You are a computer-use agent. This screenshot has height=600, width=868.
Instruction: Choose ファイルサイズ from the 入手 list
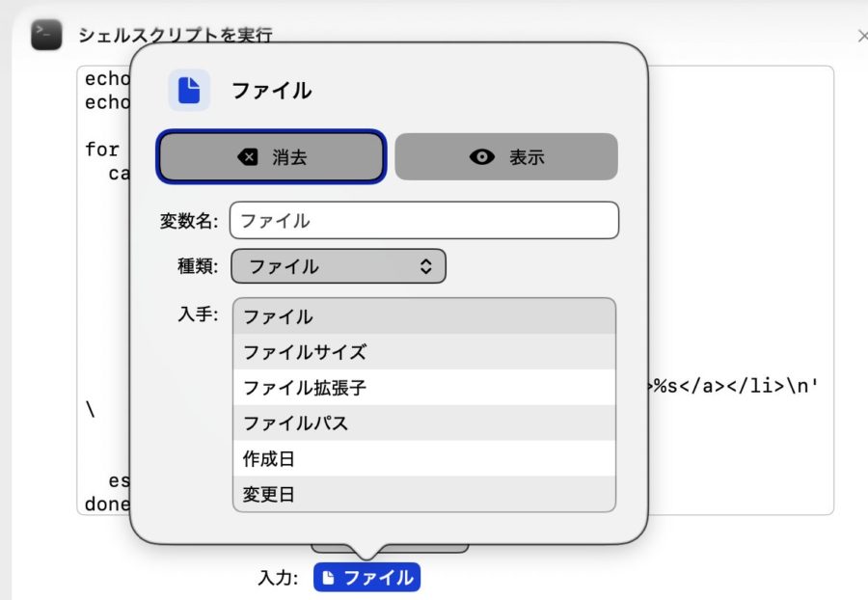[423, 352]
